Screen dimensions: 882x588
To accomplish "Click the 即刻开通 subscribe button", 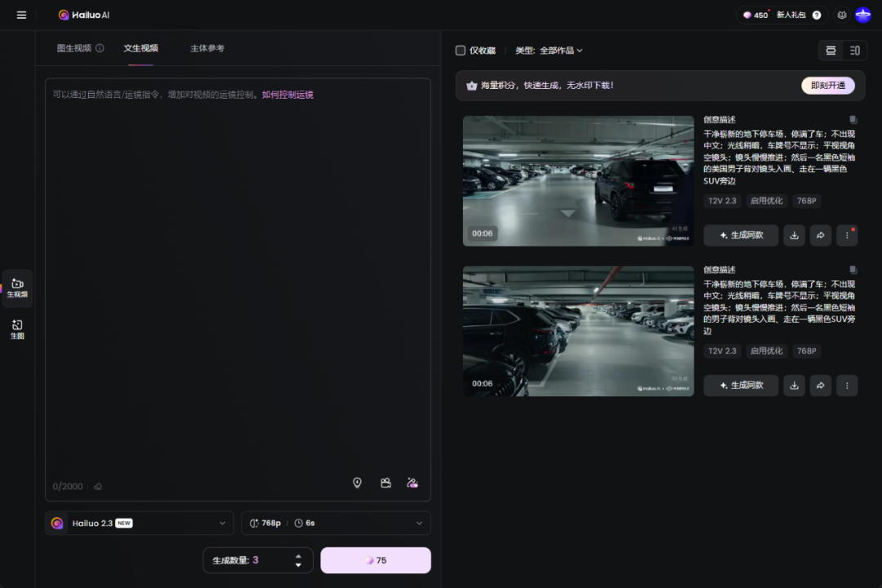I will (x=827, y=86).
